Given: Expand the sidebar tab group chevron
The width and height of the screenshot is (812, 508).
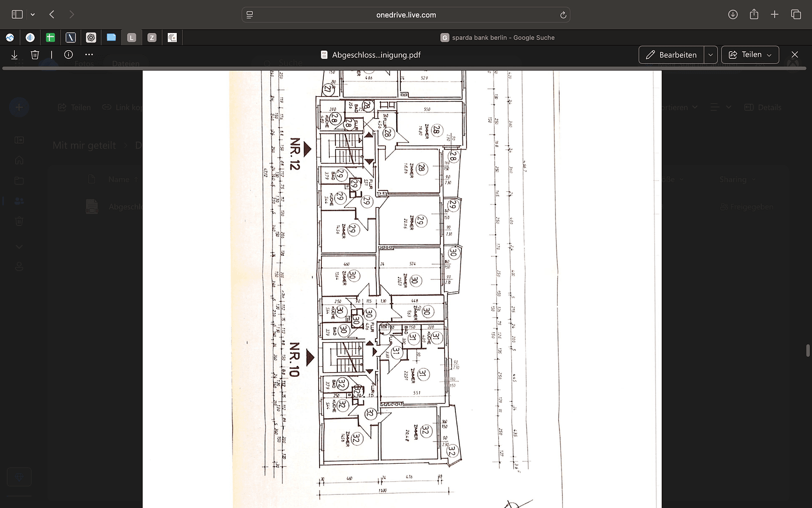Looking at the screenshot, I should 33,15.
